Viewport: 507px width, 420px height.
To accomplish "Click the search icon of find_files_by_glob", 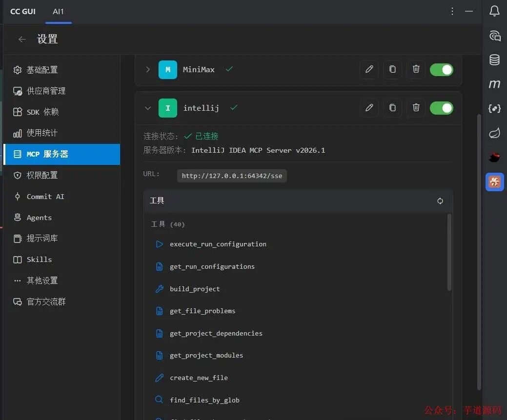I will (x=159, y=400).
